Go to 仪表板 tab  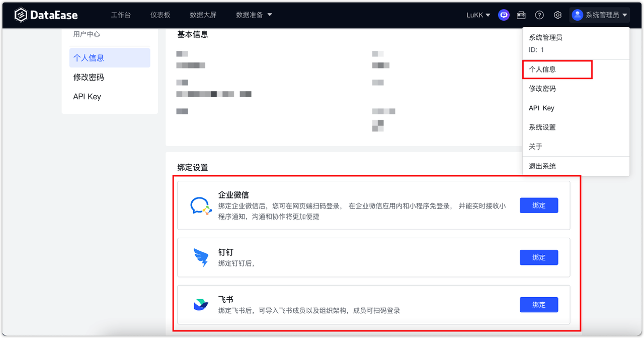[x=160, y=15]
